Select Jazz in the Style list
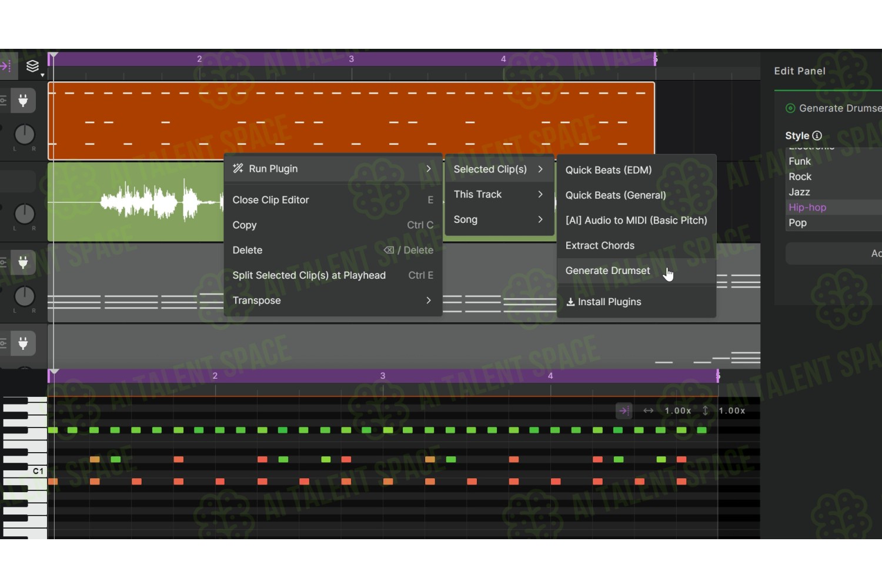The width and height of the screenshot is (882, 588). [x=834, y=192]
